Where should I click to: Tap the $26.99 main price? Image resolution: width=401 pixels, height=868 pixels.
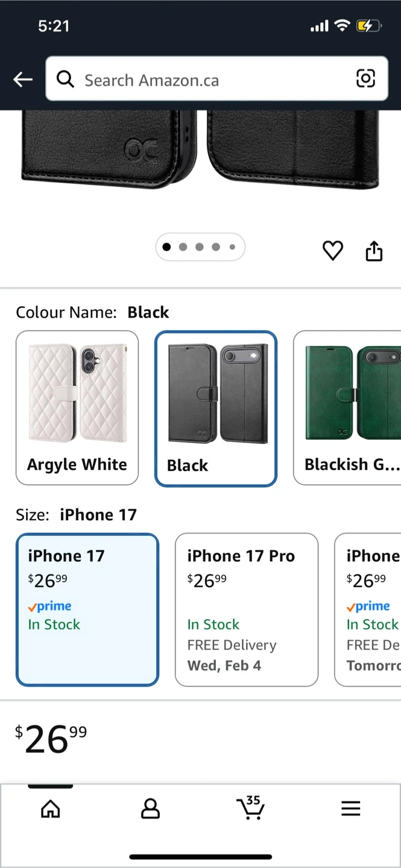pos(51,739)
